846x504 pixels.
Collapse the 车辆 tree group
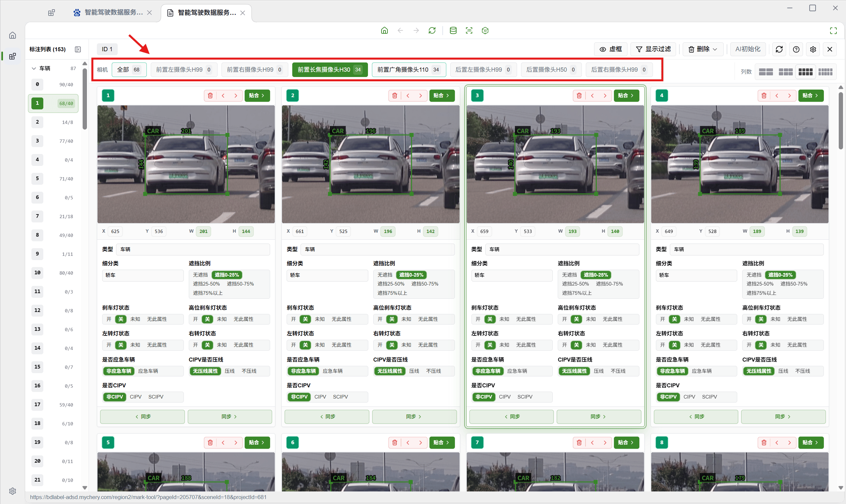coord(34,68)
